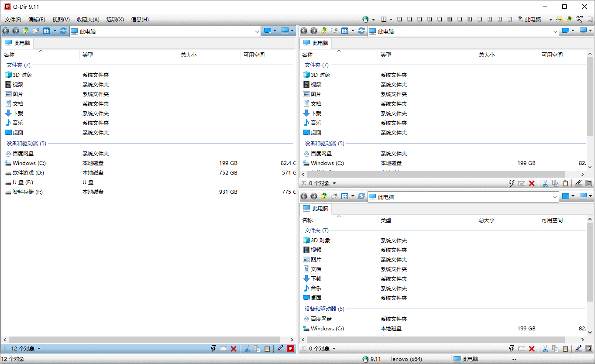
Task: Sort by the 总大小 column header in the left pane
Action: click(x=188, y=55)
